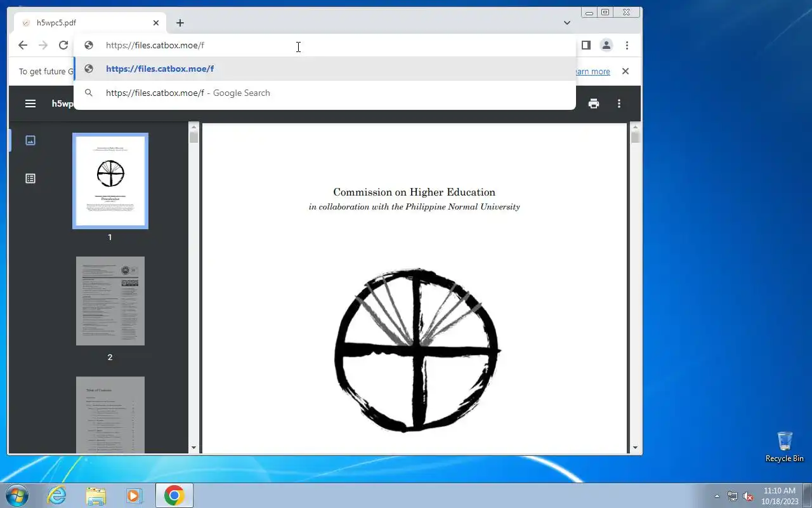Open Windows Media Player on the taskbar

click(134, 495)
